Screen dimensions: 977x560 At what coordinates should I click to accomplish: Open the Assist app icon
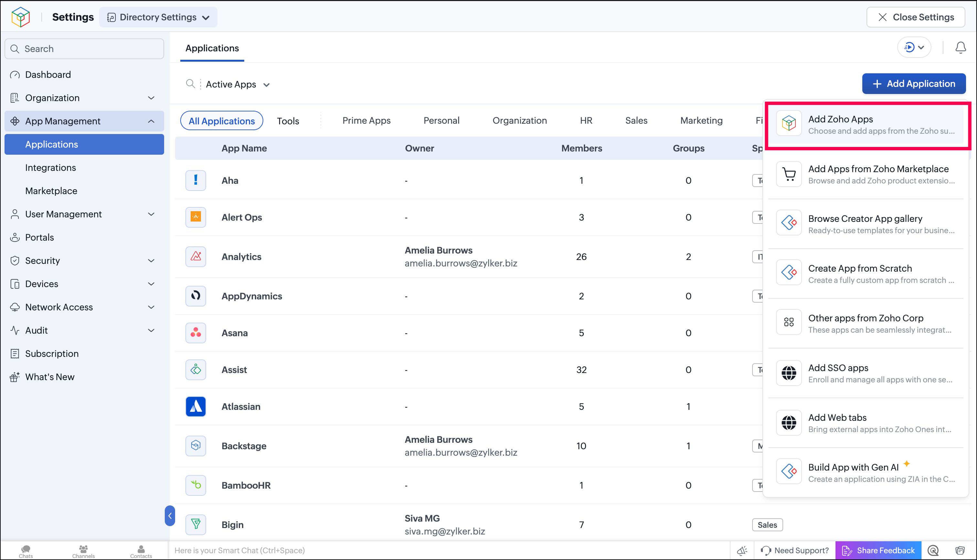pyautogui.click(x=196, y=369)
